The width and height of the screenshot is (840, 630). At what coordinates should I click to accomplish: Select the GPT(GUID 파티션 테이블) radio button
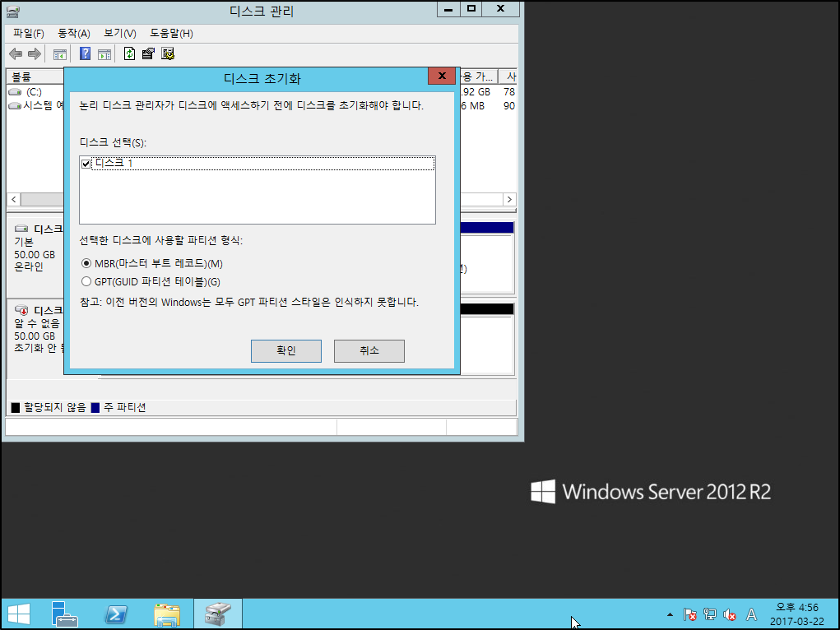pyautogui.click(x=86, y=281)
